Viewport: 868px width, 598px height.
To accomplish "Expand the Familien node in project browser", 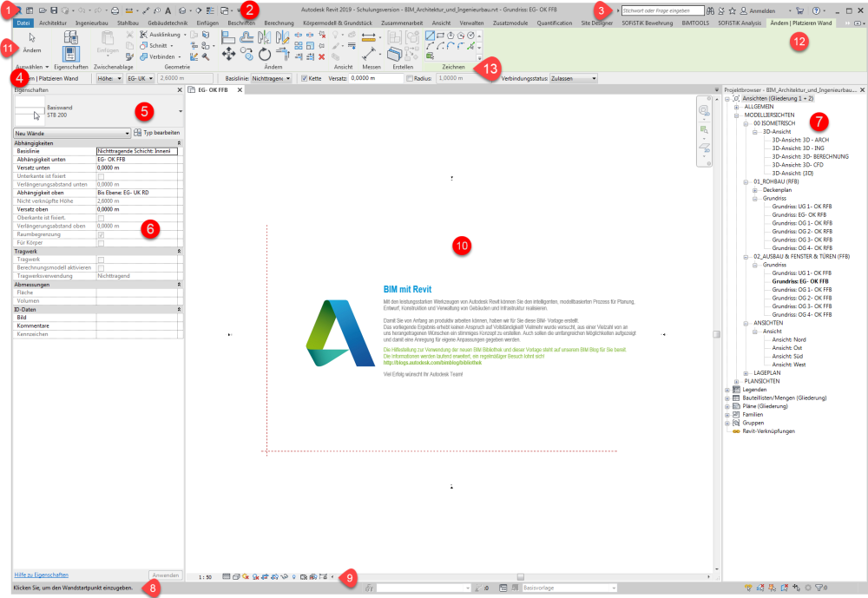I will point(727,415).
